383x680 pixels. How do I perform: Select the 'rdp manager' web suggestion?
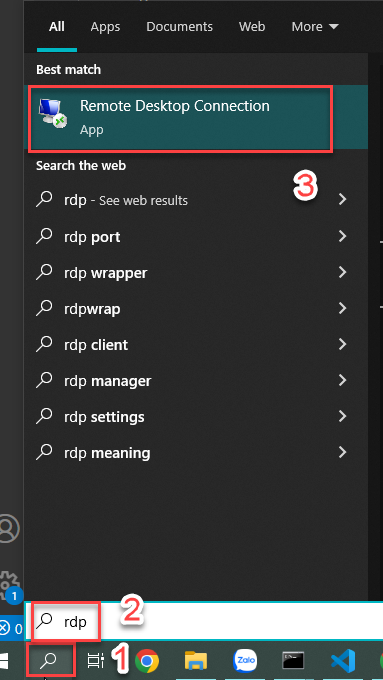pos(196,380)
